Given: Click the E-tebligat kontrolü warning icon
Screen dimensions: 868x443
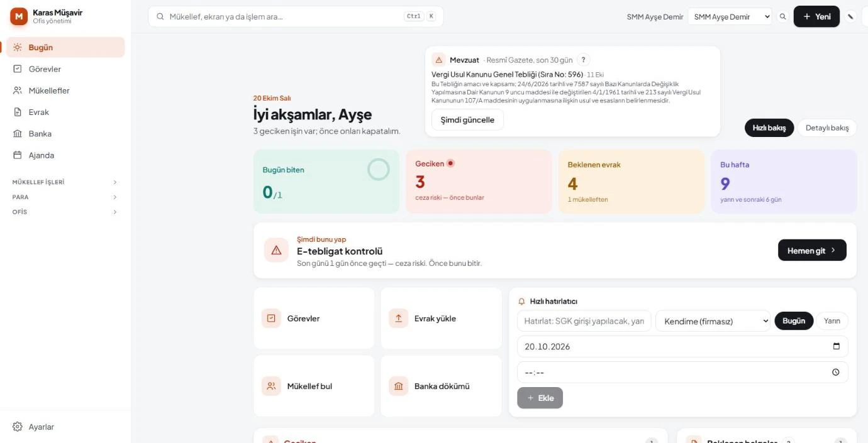Looking at the screenshot, I should [x=276, y=250].
